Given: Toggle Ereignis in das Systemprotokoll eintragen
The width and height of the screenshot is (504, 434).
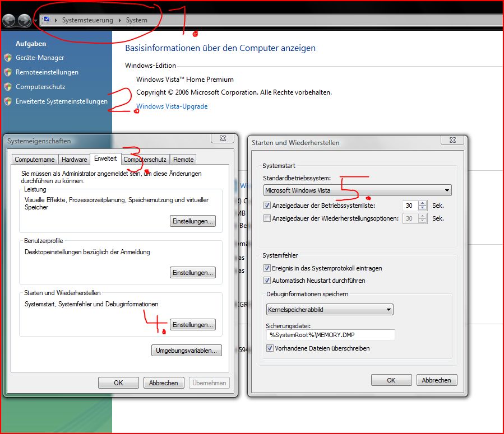Looking at the screenshot, I should click(x=267, y=268).
